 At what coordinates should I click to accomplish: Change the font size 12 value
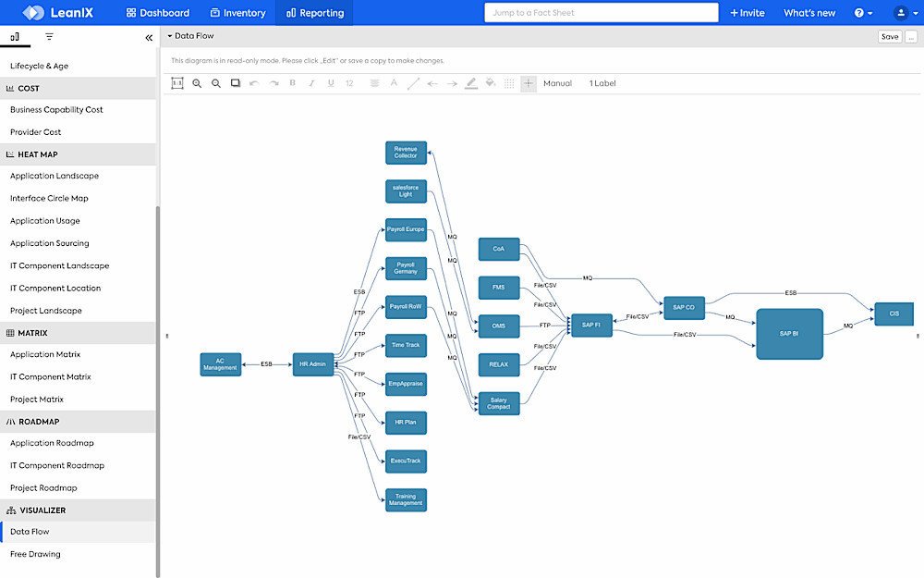349,83
